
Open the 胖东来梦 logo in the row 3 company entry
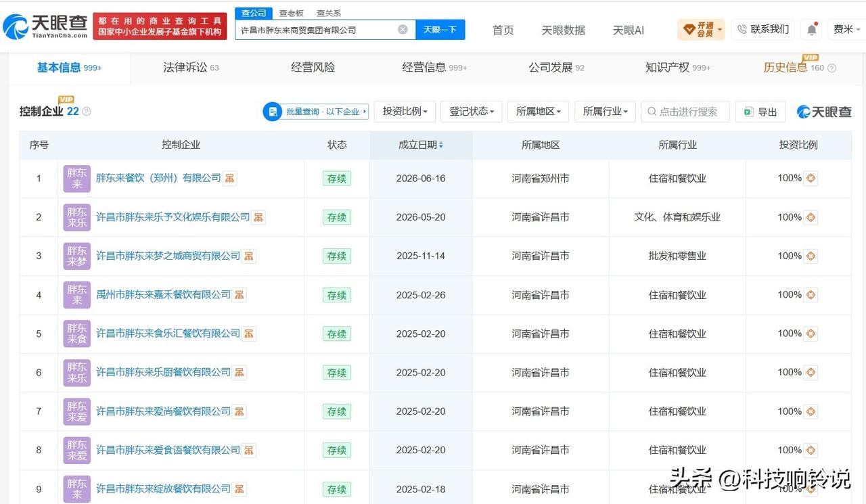click(x=76, y=256)
